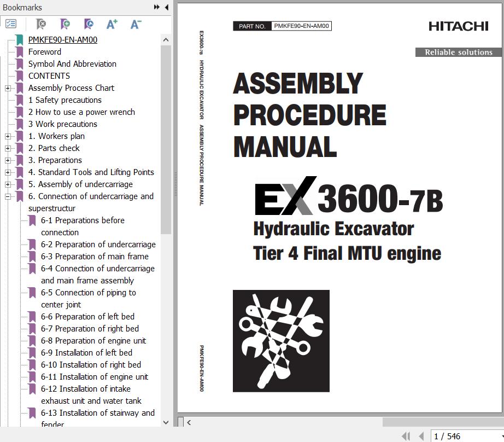
Task: Click the EX3600-7B model title text
Action: coord(349,196)
